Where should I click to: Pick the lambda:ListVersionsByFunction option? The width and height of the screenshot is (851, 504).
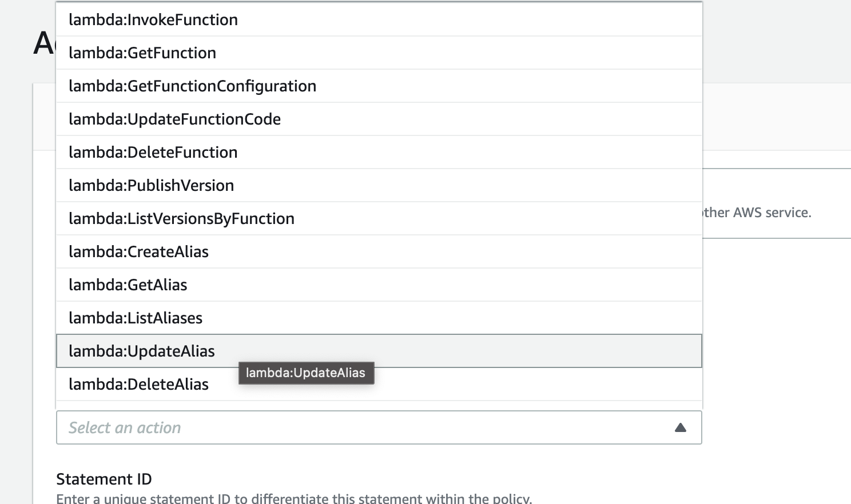tap(181, 219)
